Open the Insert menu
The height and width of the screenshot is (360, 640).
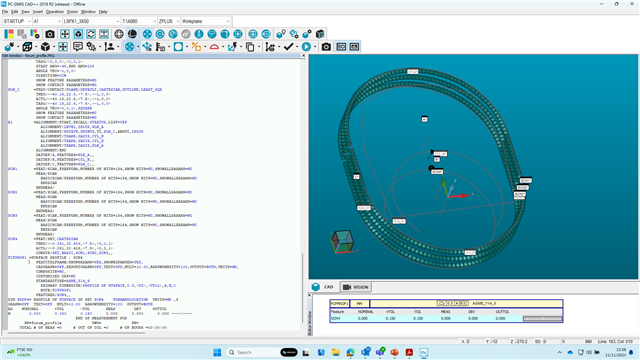point(38,12)
